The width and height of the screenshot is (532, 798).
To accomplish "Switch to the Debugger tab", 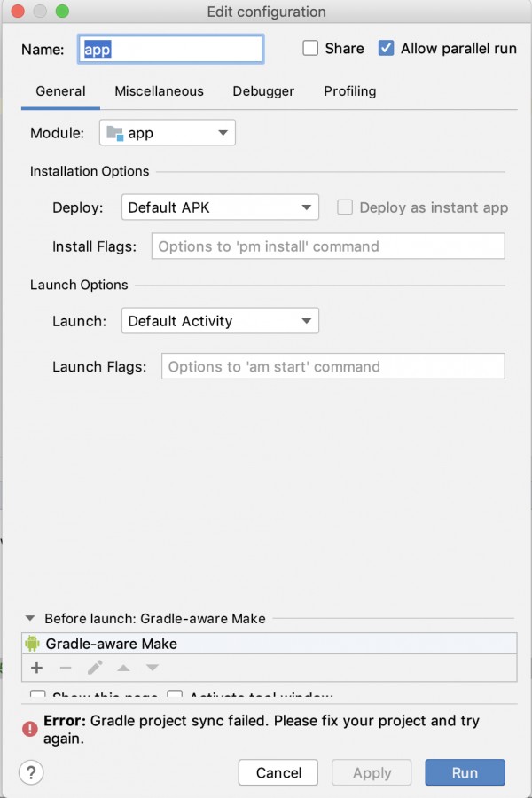I will (x=263, y=91).
